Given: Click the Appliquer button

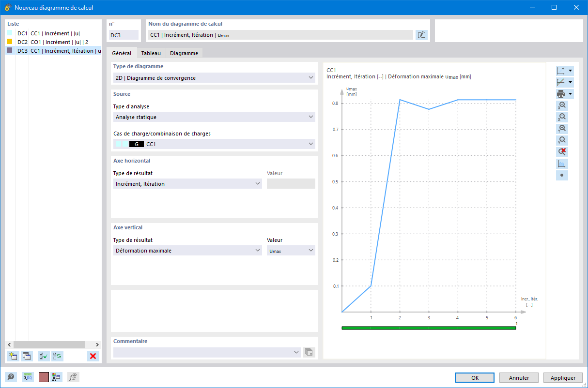Looking at the screenshot, I should coord(563,378).
